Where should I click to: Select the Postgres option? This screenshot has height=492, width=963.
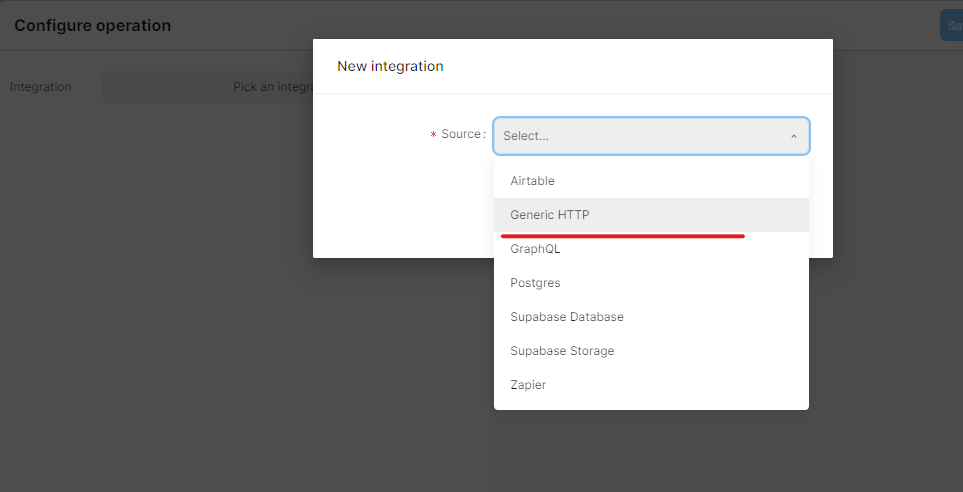pyautogui.click(x=535, y=283)
